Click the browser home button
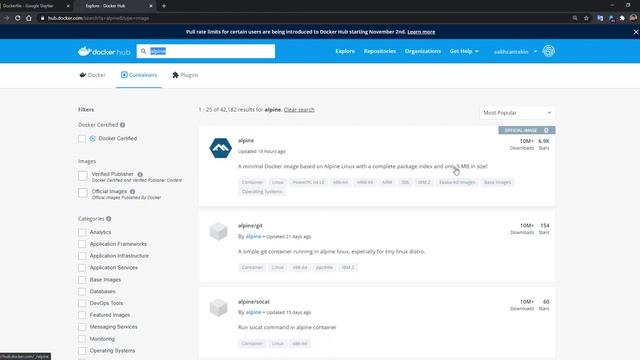 pos(29,18)
